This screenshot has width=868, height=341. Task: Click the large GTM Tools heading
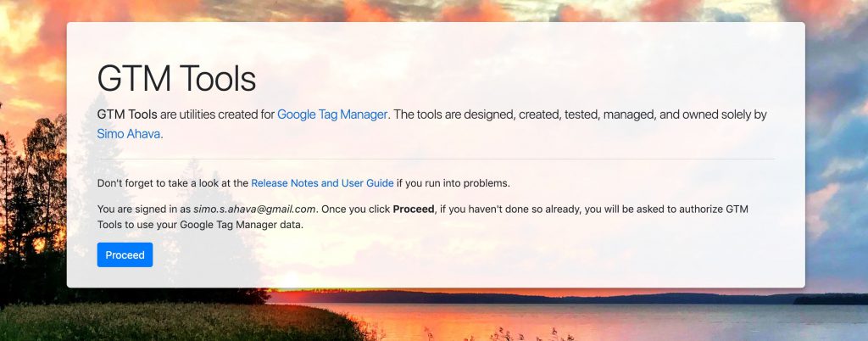176,79
